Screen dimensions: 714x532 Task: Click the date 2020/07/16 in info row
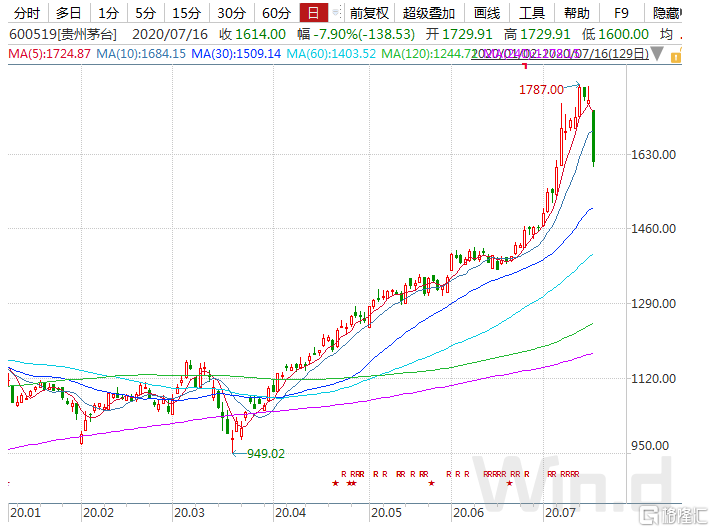coord(170,34)
